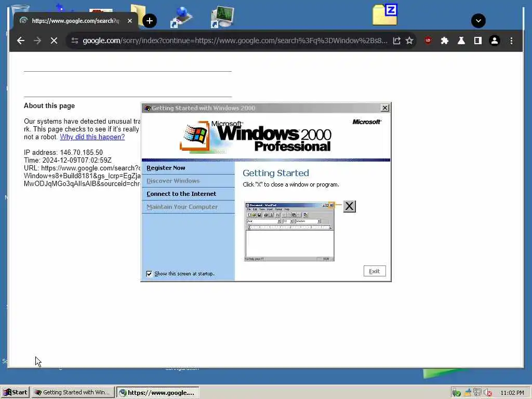Open a new tab with the plus button
This screenshot has width=532, height=399.
[x=150, y=21]
